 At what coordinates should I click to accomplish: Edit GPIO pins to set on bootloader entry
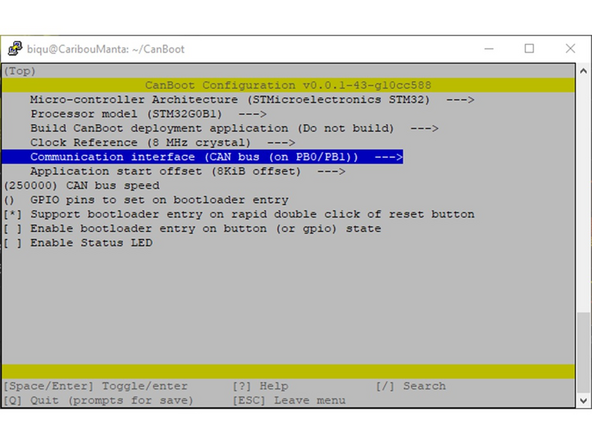click(146, 200)
